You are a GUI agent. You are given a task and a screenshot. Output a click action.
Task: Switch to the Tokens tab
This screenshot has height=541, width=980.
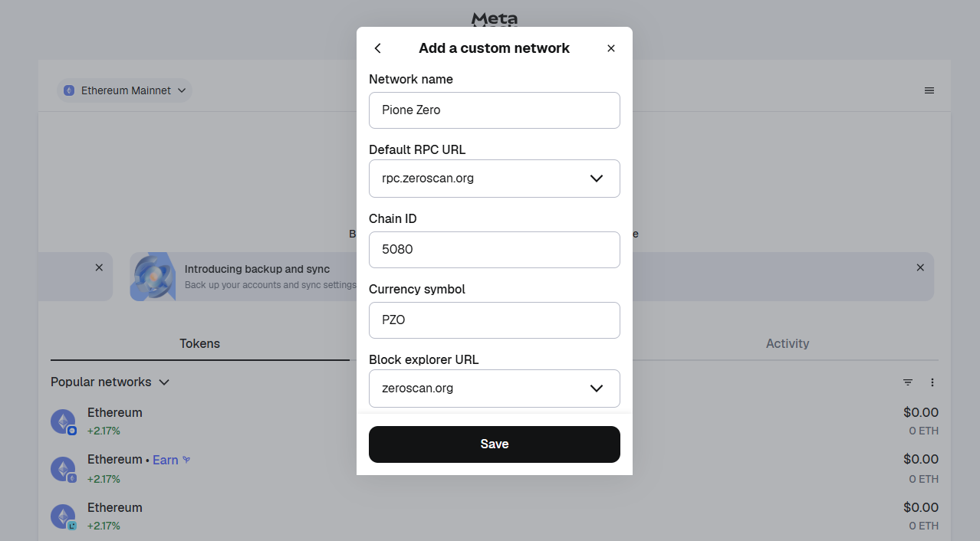pos(199,343)
